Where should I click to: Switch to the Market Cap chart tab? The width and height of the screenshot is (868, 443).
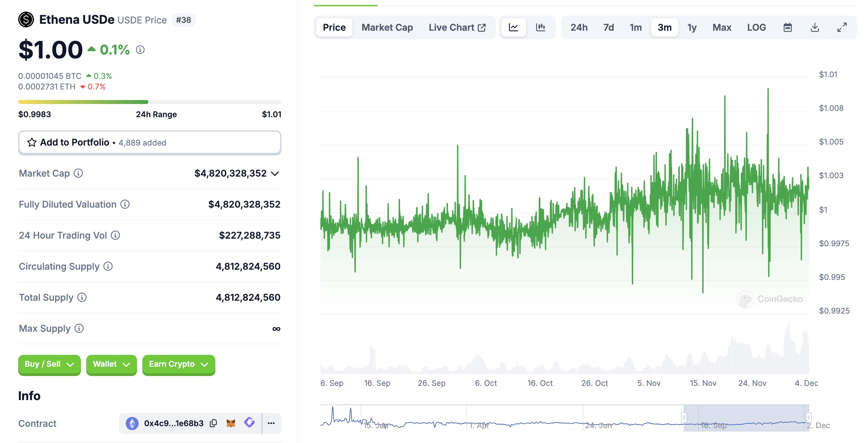[x=387, y=27]
